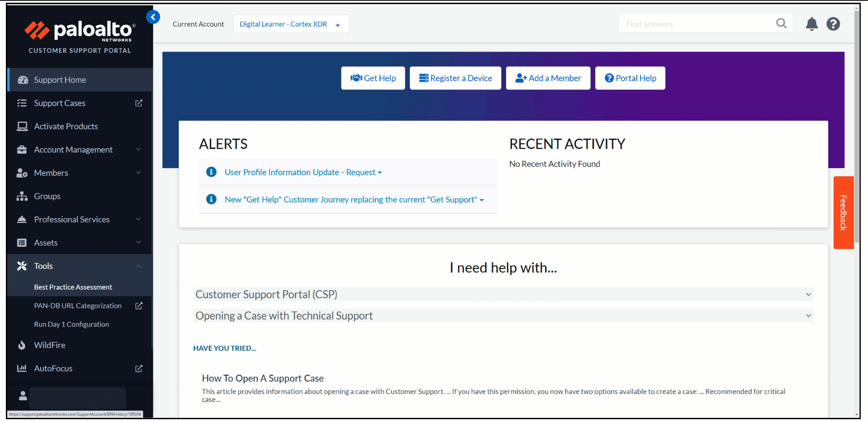Collapse the sidebar with the blue arrow button

[x=153, y=17]
